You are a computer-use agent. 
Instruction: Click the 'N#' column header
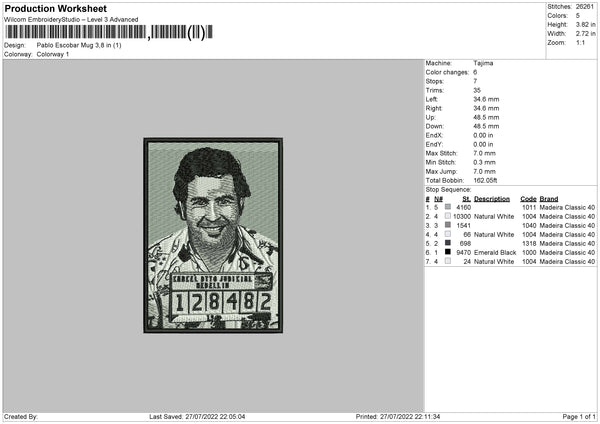click(x=439, y=199)
